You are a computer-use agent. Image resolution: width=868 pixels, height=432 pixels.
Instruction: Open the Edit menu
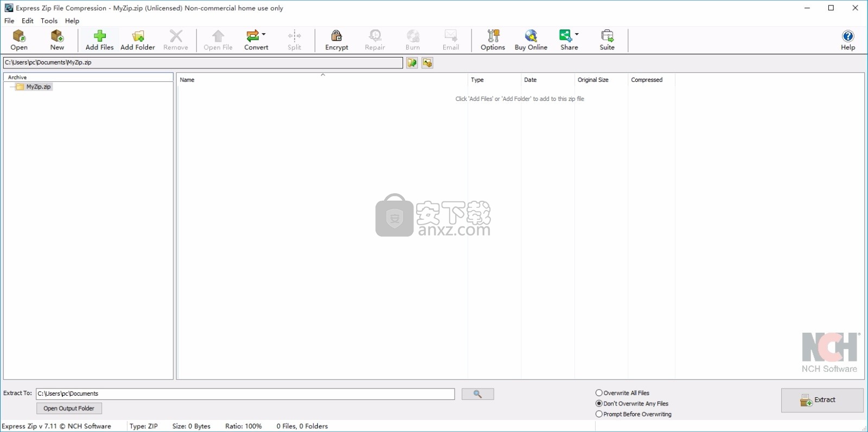[28, 21]
